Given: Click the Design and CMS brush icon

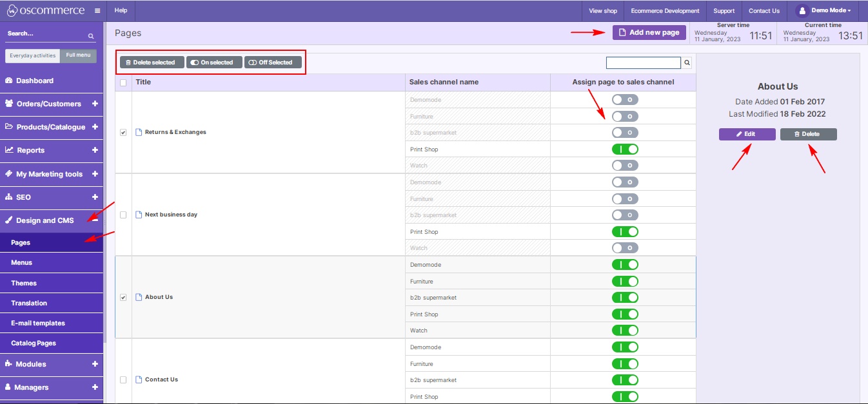Looking at the screenshot, I should (9, 220).
